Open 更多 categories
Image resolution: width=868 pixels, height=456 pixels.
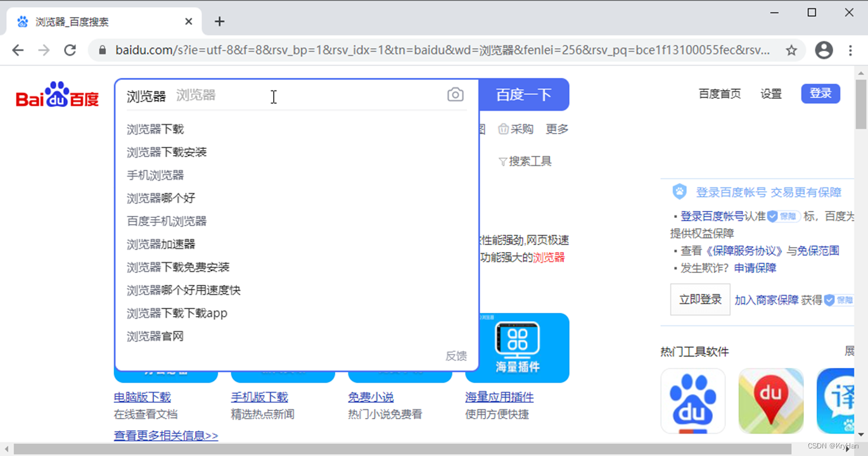(x=557, y=129)
